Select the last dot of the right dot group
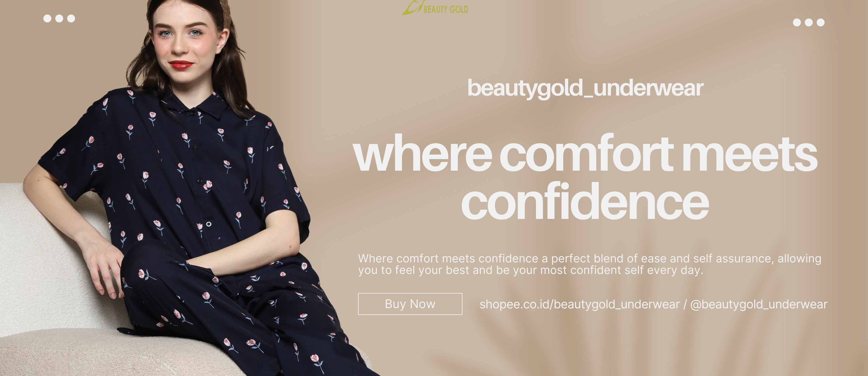Image resolution: width=868 pixels, height=376 pixels. (x=821, y=23)
